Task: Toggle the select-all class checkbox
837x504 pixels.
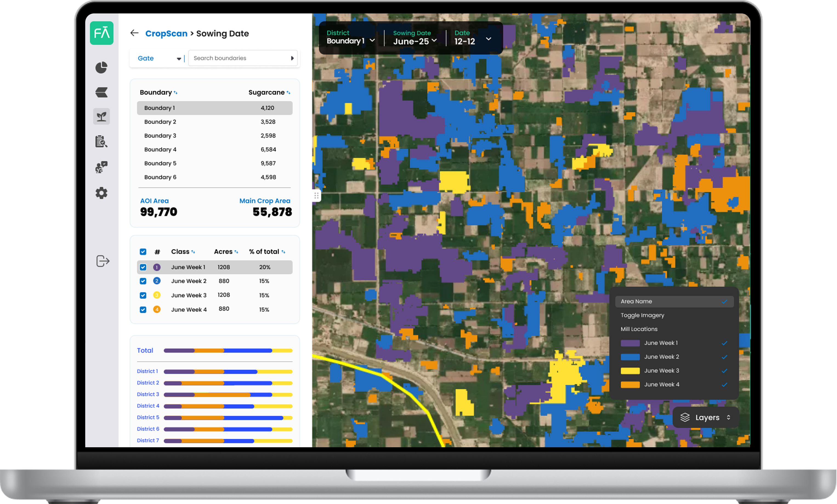Action: pos(143,252)
